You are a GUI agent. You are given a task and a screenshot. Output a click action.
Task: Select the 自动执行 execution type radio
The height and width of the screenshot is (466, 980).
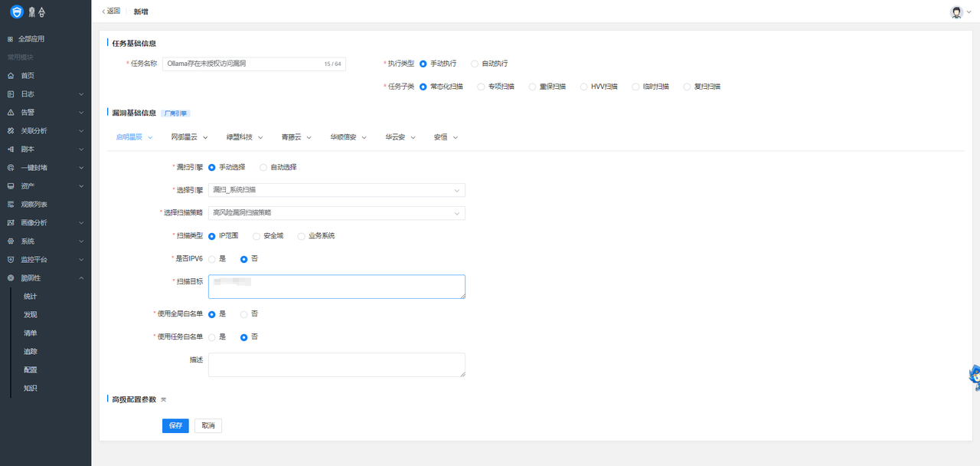coord(475,64)
